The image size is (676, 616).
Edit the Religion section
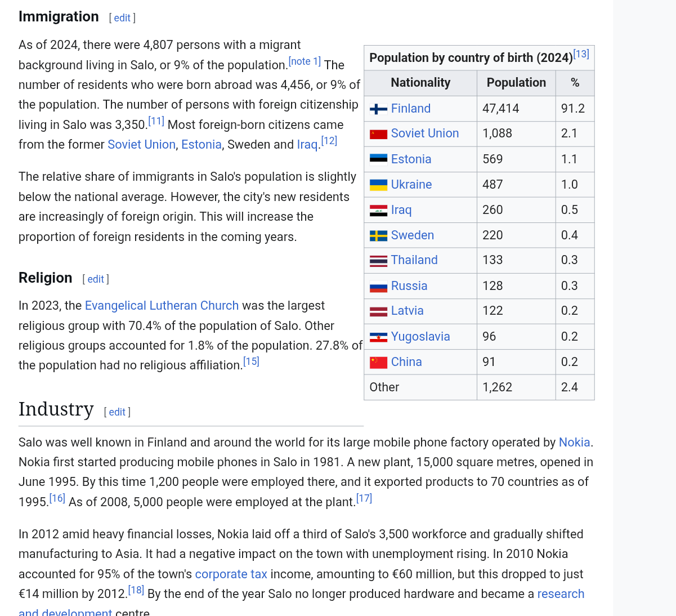point(96,279)
